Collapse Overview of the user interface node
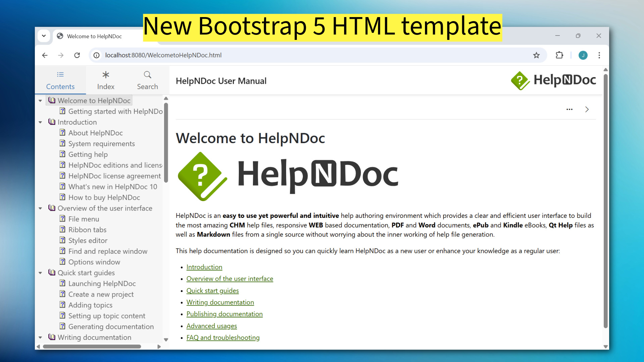This screenshot has height=362, width=644. (x=40, y=208)
